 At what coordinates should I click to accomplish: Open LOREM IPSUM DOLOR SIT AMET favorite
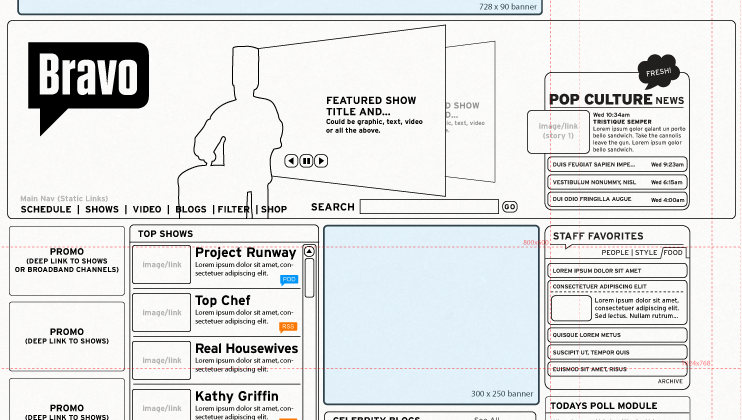tap(618, 271)
